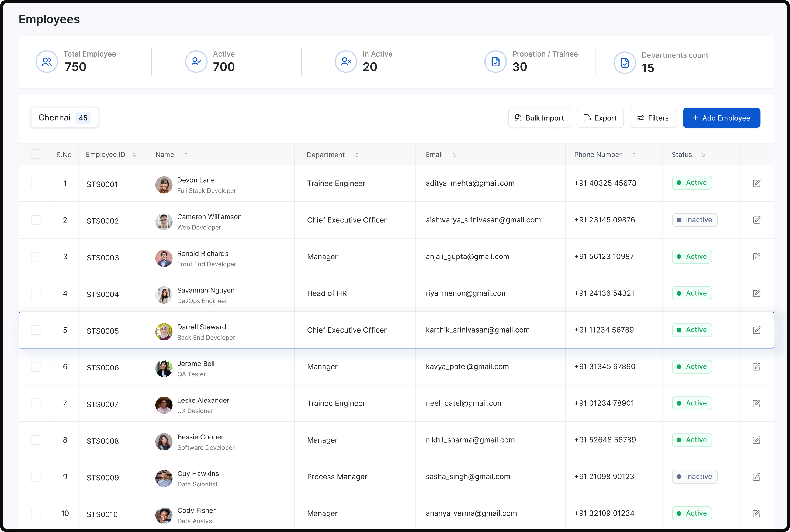Image resolution: width=790 pixels, height=532 pixels.
Task: Click the Export icon
Action: [587, 118]
